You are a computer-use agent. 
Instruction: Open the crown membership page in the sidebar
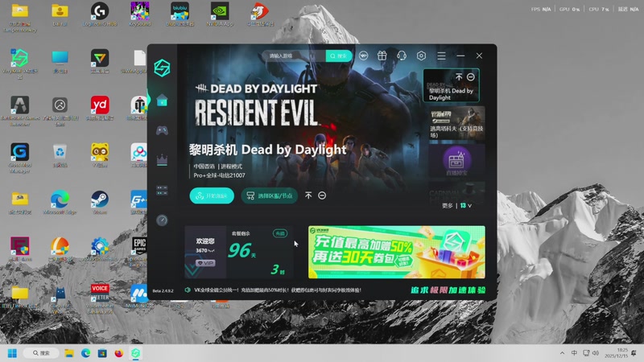pyautogui.click(x=162, y=160)
